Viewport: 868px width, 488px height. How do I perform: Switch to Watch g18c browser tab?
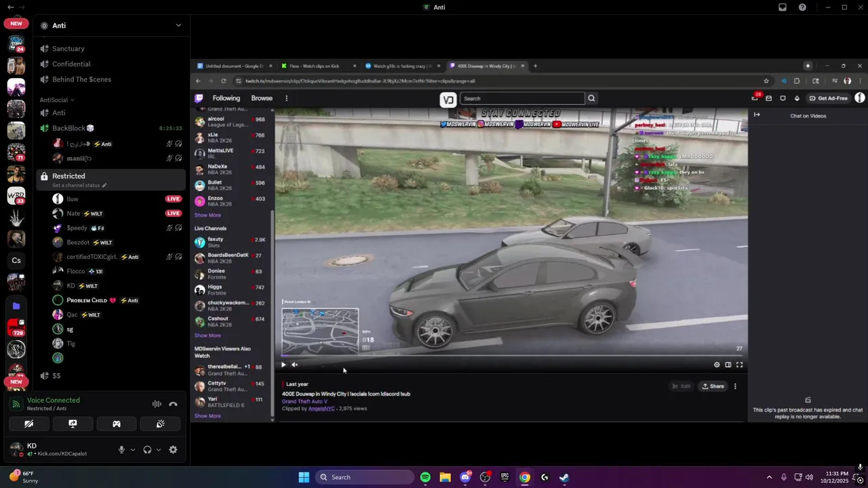click(403, 66)
